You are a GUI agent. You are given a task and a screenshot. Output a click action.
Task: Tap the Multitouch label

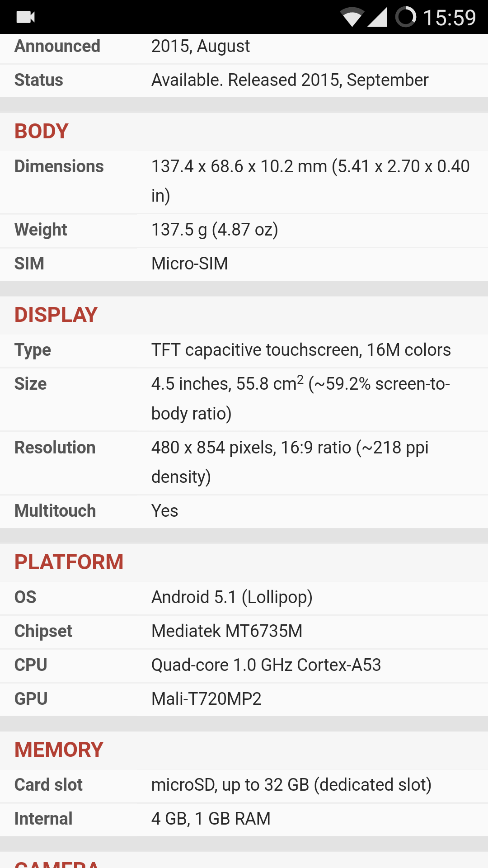tap(55, 511)
